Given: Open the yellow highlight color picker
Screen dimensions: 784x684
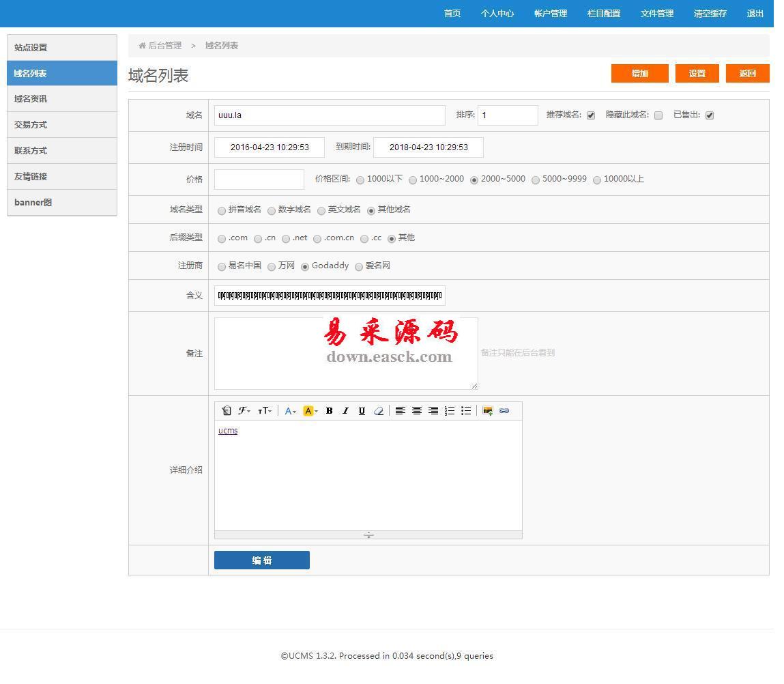Looking at the screenshot, I should (x=310, y=411).
